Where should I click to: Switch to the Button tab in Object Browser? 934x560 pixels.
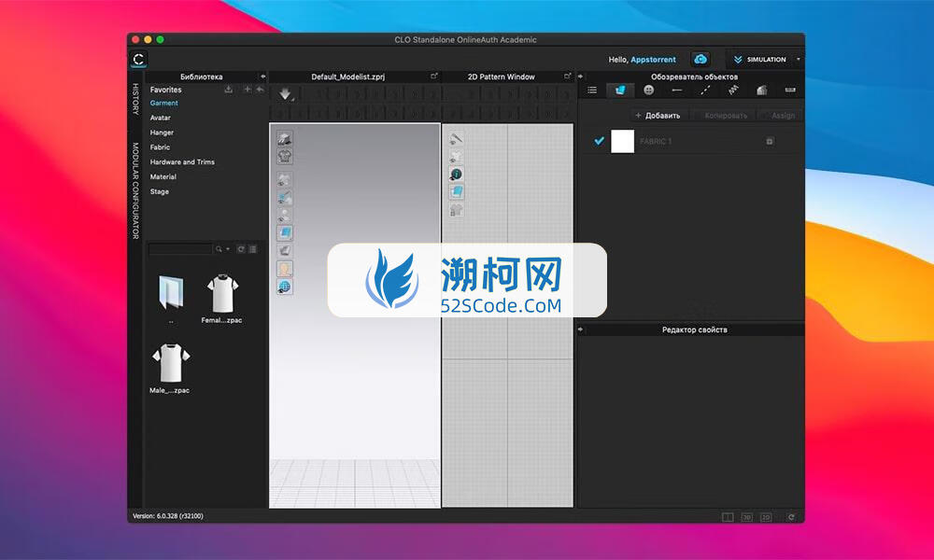[x=649, y=90]
